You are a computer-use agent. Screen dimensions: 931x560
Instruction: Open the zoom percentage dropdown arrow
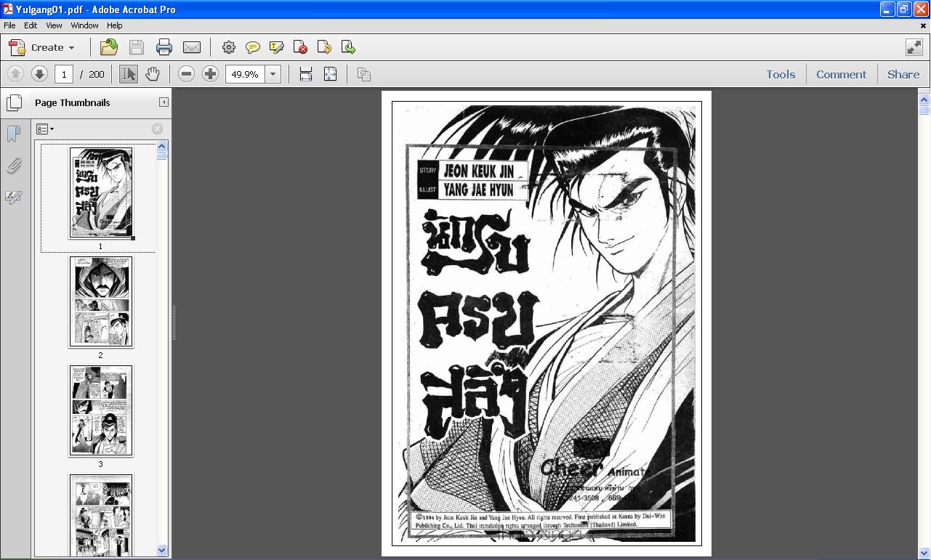[x=273, y=74]
